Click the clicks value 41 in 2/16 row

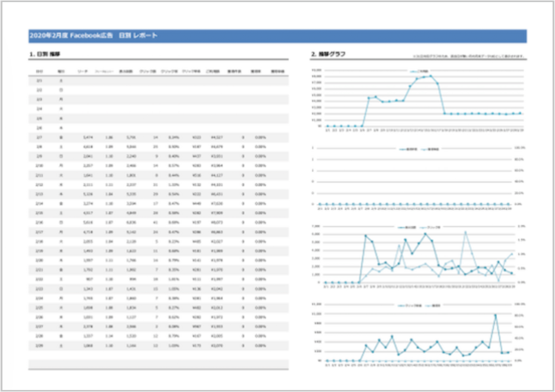pyautogui.click(x=155, y=223)
